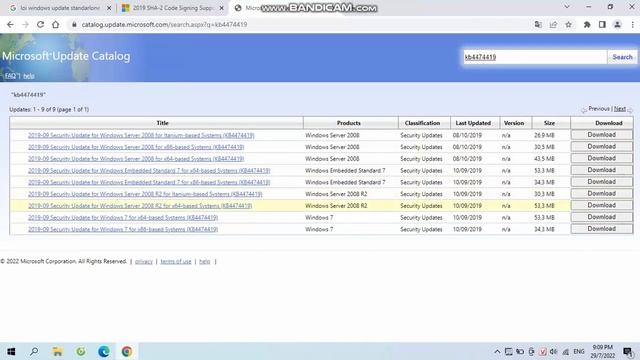The width and height of the screenshot is (640, 360).
Task: Open the help link under the catalog title
Action: [x=29, y=76]
